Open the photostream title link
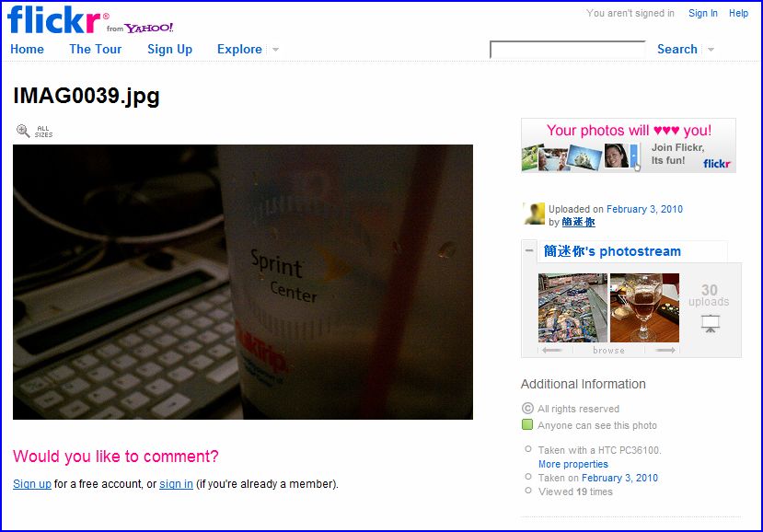The image size is (763, 532). click(612, 251)
